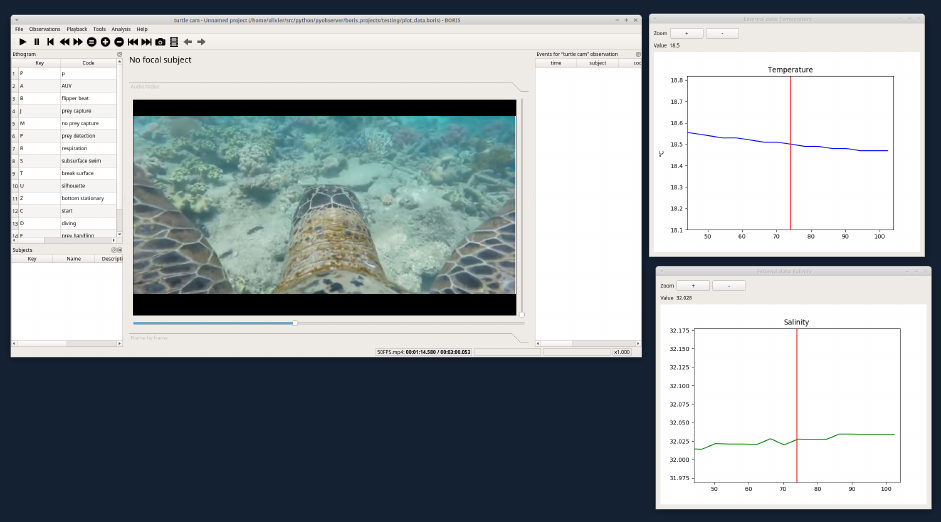
Task: Open the Analysis menu
Action: 121,29
